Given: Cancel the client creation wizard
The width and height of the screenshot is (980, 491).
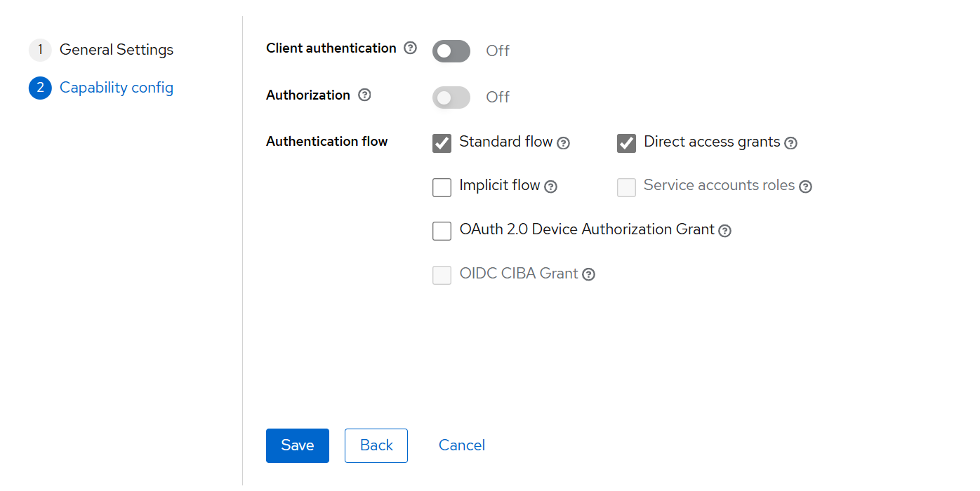Looking at the screenshot, I should click(461, 445).
